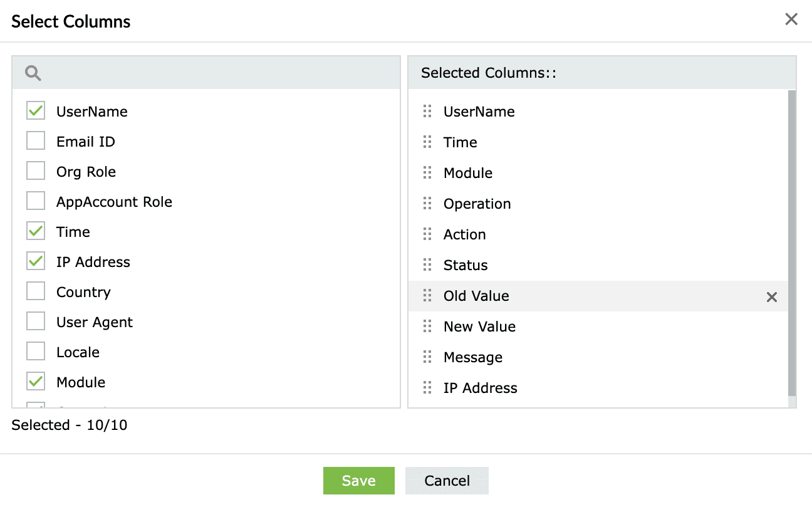This screenshot has height=507, width=812.
Task: Close the Select Columns dialog
Action: click(791, 19)
